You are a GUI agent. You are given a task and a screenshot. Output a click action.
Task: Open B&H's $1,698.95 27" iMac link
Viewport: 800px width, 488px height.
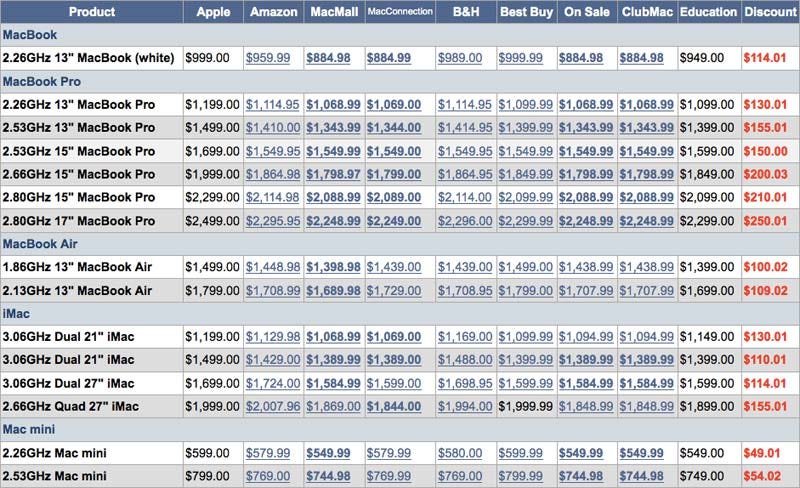(465, 383)
